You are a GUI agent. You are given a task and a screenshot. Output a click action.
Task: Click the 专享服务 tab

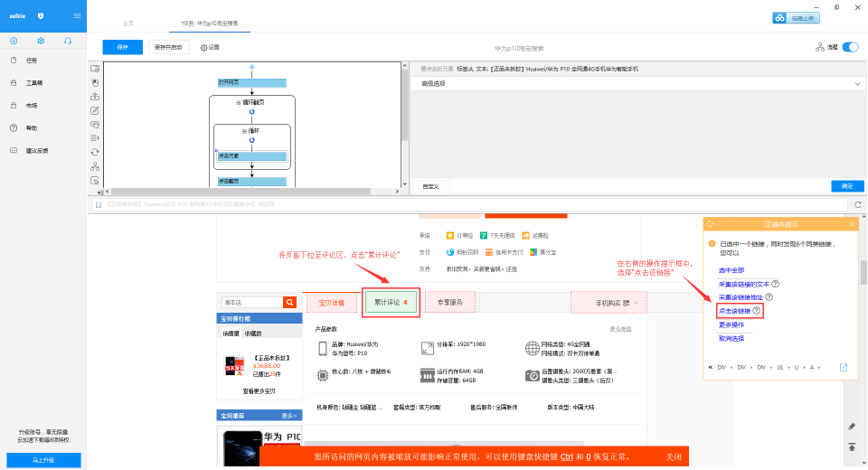450,302
